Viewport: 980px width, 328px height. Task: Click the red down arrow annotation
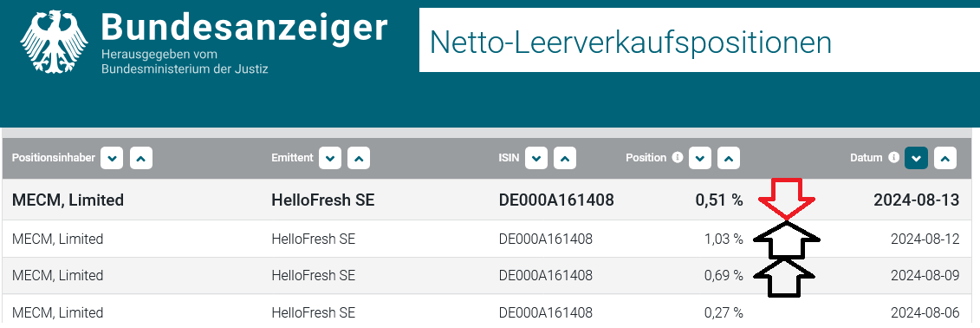click(787, 200)
